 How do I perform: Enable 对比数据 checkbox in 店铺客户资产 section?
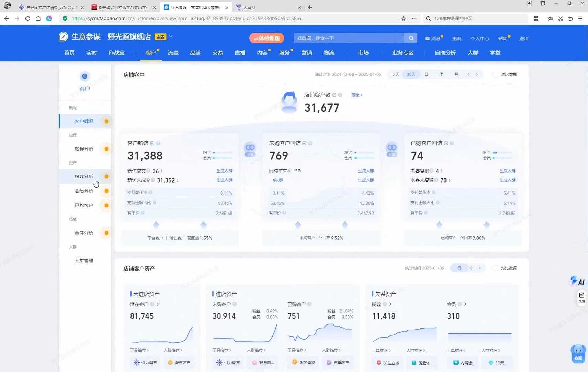pos(495,268)
